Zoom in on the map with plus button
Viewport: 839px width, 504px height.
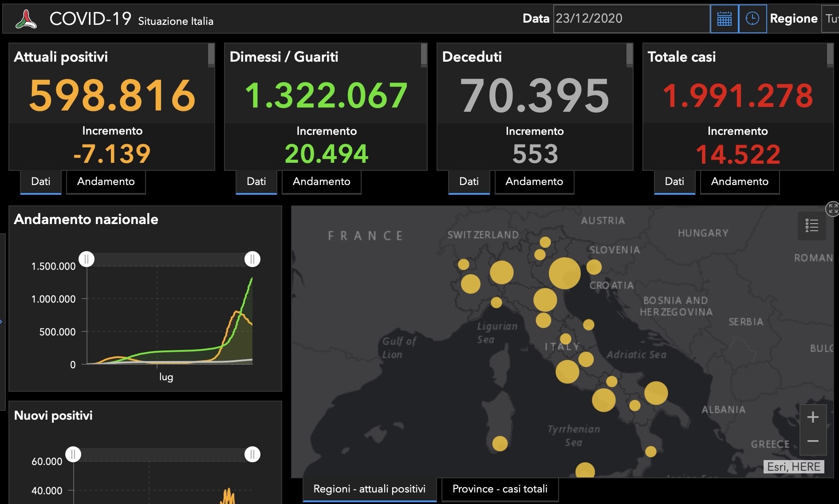click(813, 417)
